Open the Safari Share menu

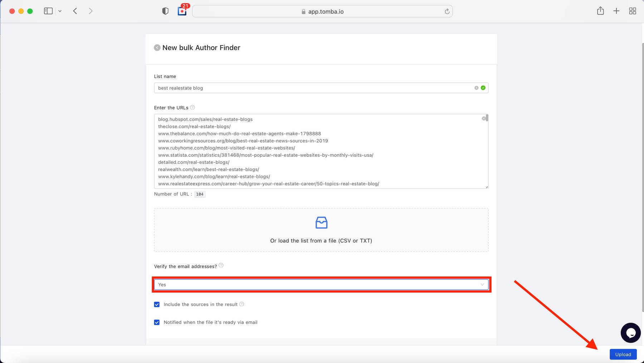(x=600, y=11)
